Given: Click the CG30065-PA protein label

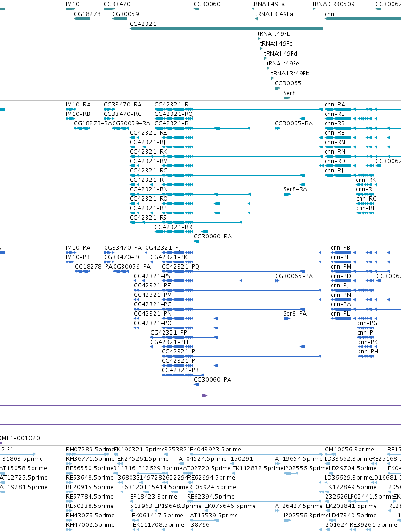Looking at the screenshot, I should (294, 276).
